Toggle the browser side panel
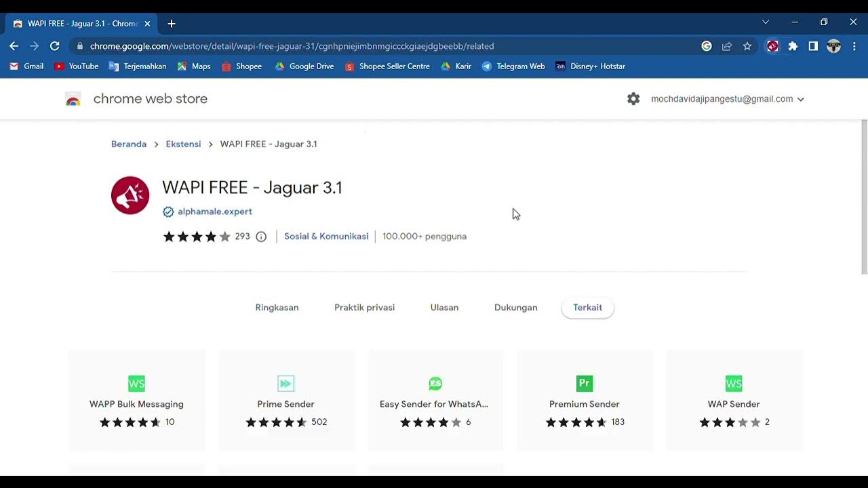Image resolution: width=868 pixels, height=488 pixels. tap(813, 46)
